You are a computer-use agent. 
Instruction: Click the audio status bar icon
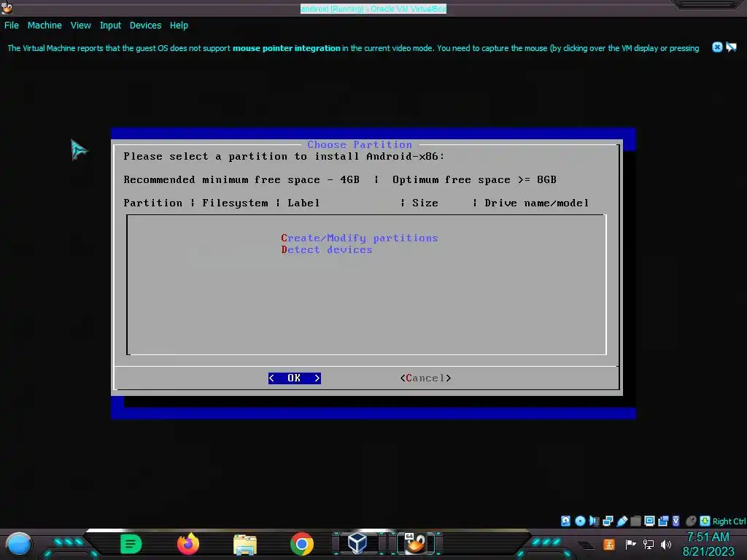click(x=594, y=521)
